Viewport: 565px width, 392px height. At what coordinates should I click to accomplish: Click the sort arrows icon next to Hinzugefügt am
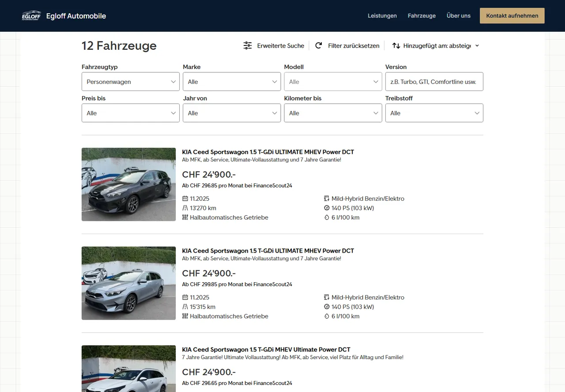click(396, 45)
